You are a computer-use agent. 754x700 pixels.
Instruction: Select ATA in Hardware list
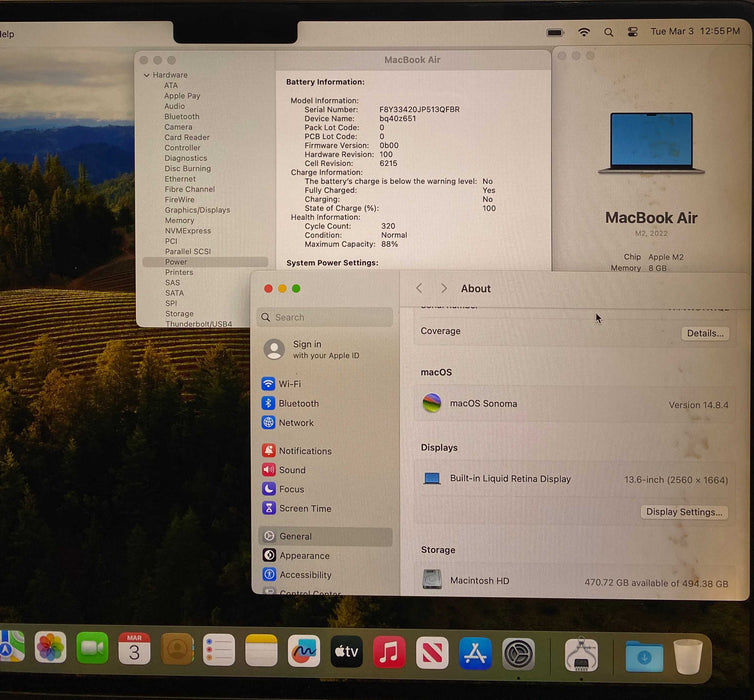pos(171,85)
